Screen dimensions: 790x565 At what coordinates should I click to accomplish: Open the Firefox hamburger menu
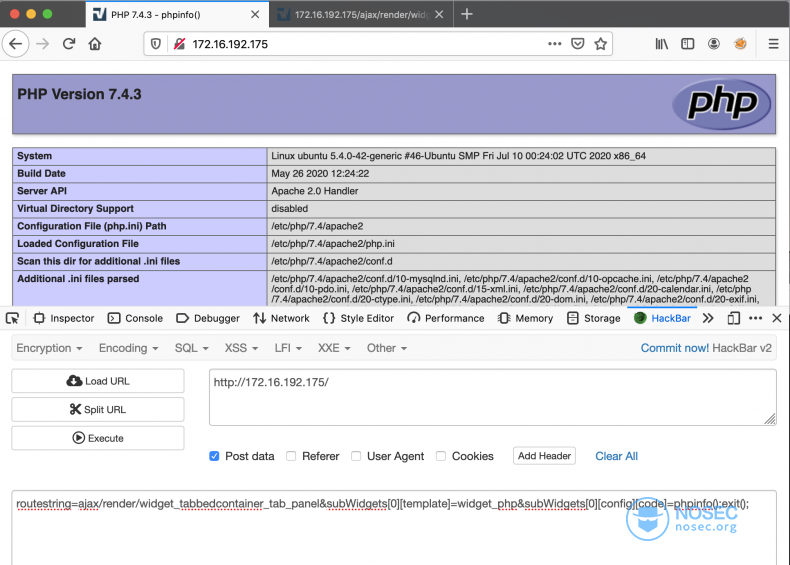773,44
